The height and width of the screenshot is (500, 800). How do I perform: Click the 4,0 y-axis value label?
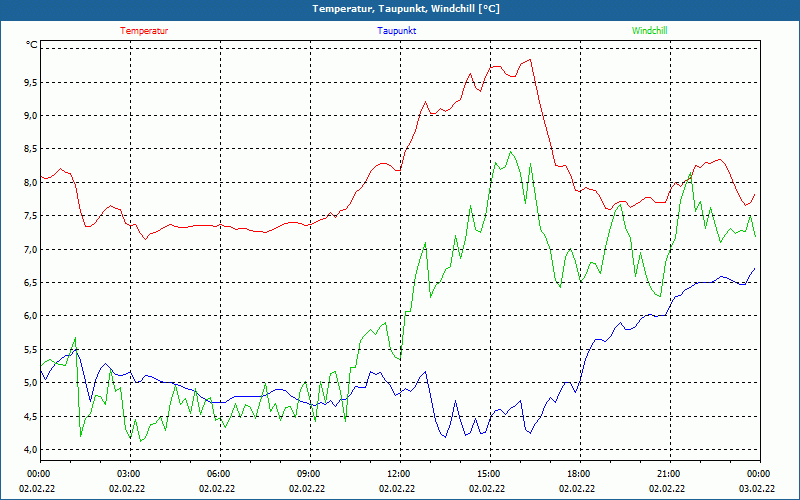point(30,449)
